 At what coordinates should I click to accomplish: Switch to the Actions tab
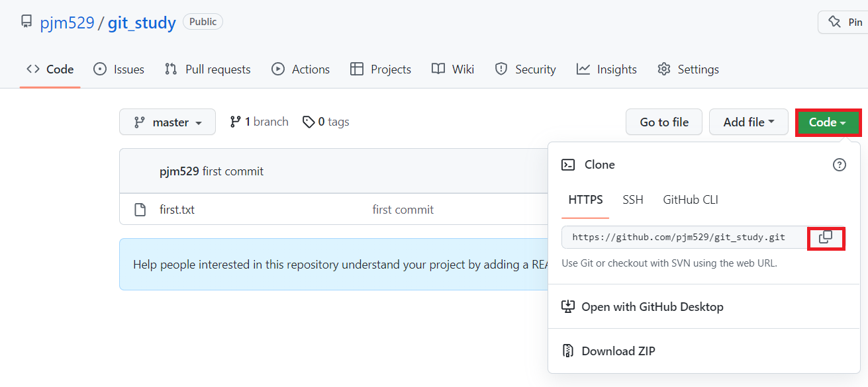coord(301,69)
